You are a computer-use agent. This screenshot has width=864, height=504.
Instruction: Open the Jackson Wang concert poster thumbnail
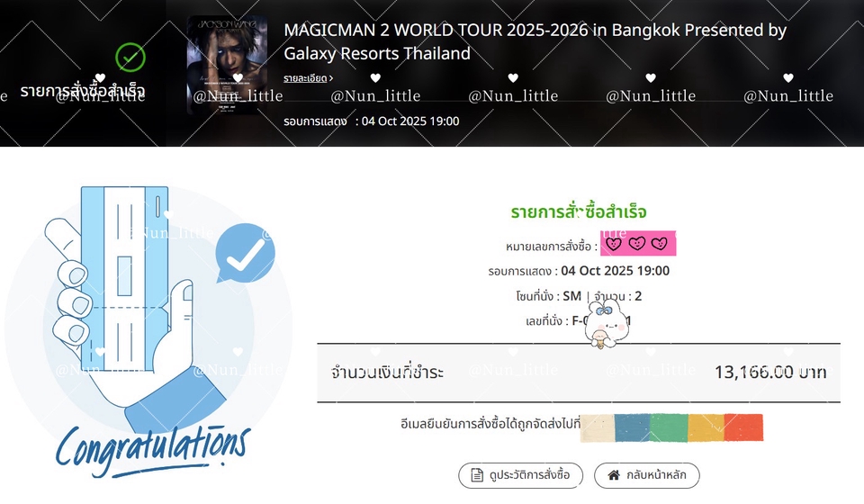227,65
